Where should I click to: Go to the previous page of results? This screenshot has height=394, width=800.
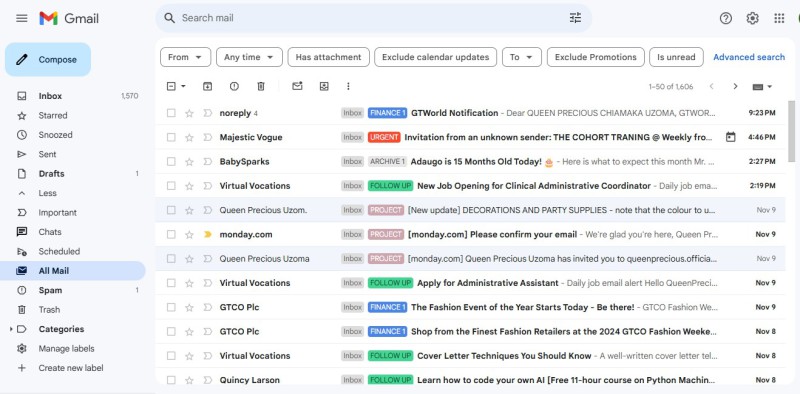coord(712,86)
